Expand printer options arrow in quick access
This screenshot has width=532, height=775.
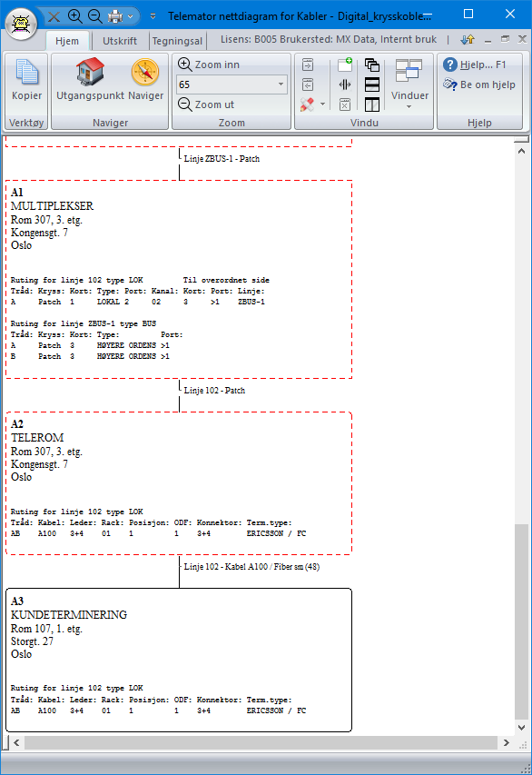click(131, 16)
